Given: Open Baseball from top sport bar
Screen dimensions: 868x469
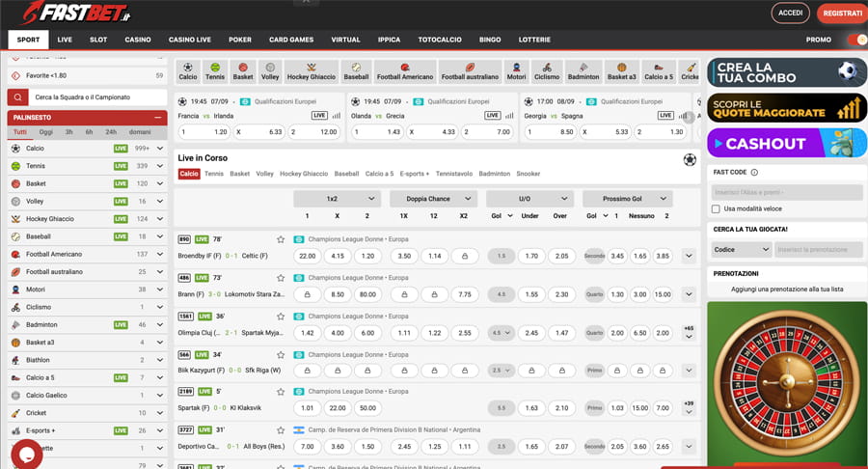Looking at the screenshot, I should pos(356,72).
